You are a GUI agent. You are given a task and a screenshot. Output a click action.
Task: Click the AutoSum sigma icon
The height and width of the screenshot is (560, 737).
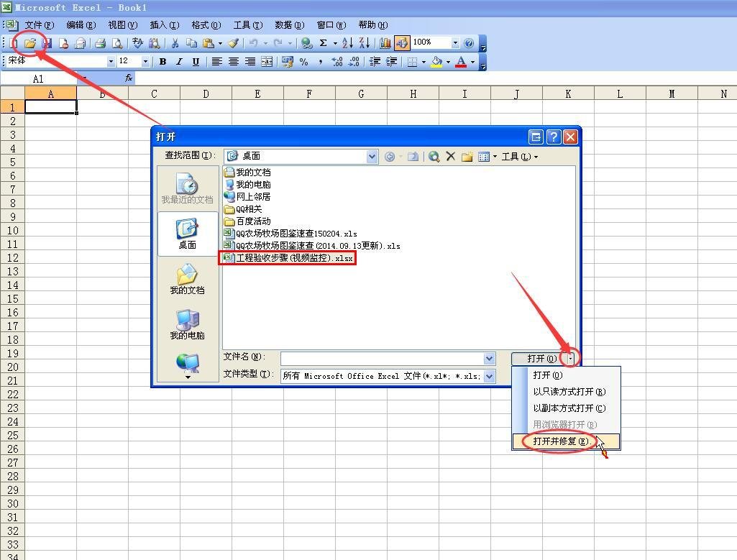324,43
